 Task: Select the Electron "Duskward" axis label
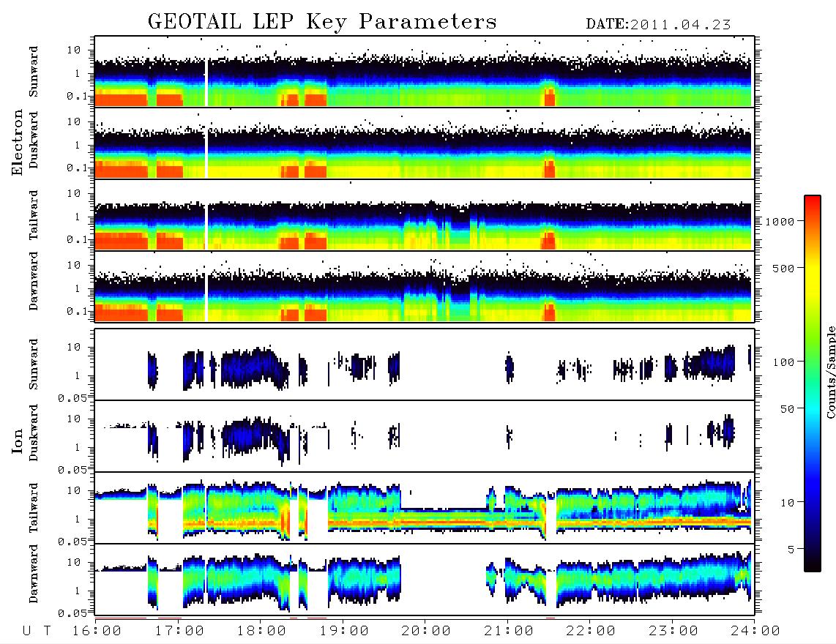34,140
